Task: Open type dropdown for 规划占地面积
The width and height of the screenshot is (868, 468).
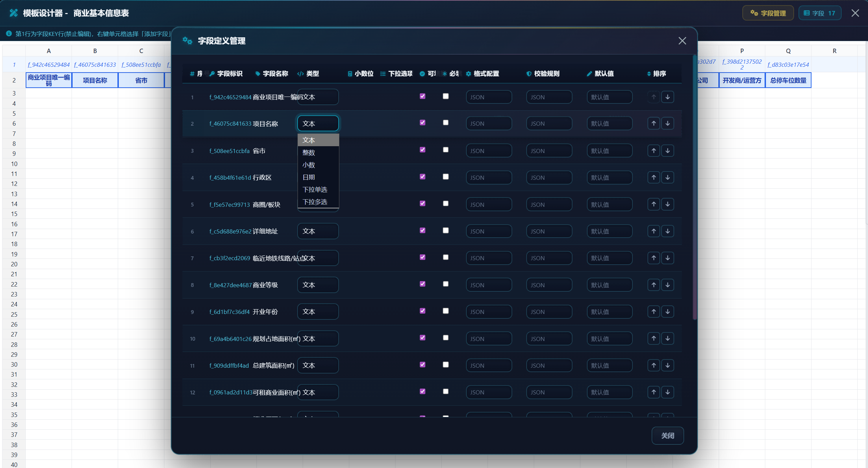Action: 318,338
